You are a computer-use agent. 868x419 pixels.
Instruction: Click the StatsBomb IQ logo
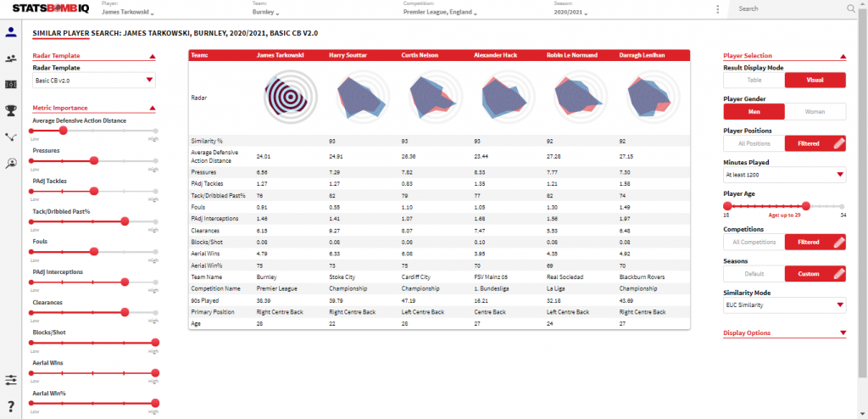(x=50, y=8)
